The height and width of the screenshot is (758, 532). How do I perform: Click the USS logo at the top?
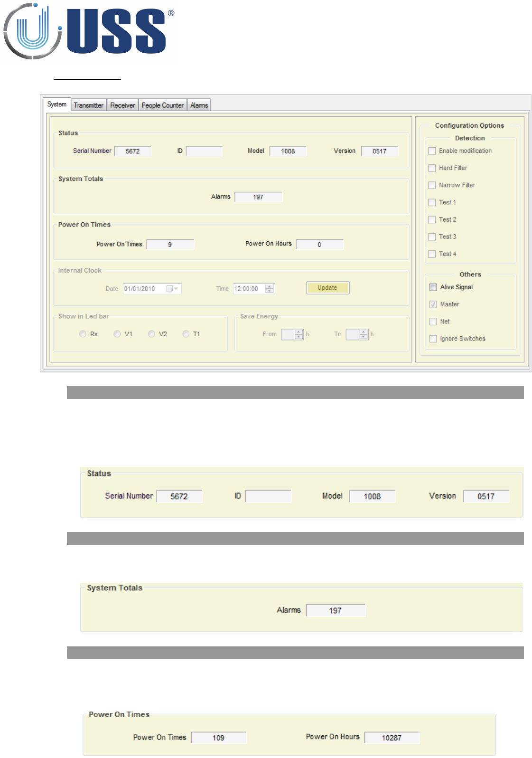(89, 31)
